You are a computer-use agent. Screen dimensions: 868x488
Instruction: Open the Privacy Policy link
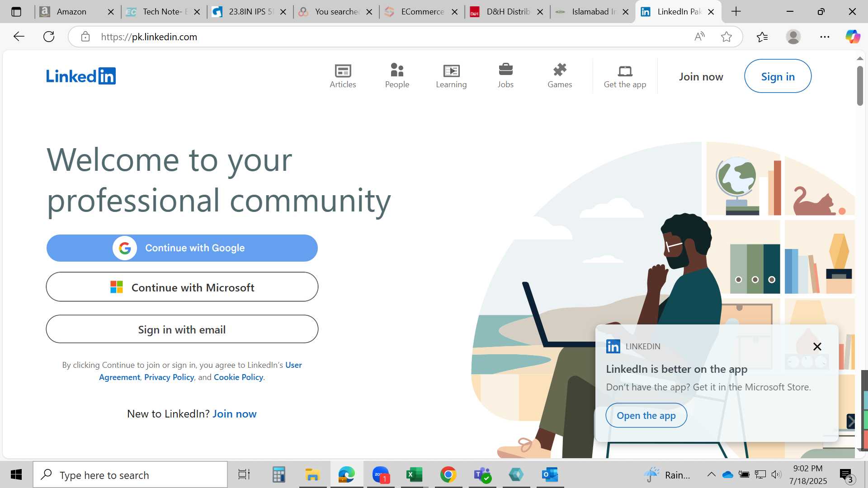[x=169, y=377]
